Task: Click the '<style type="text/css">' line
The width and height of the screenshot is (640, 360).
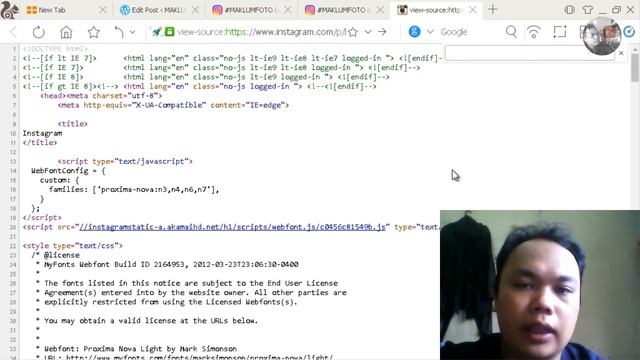Action: coord(73,246)
